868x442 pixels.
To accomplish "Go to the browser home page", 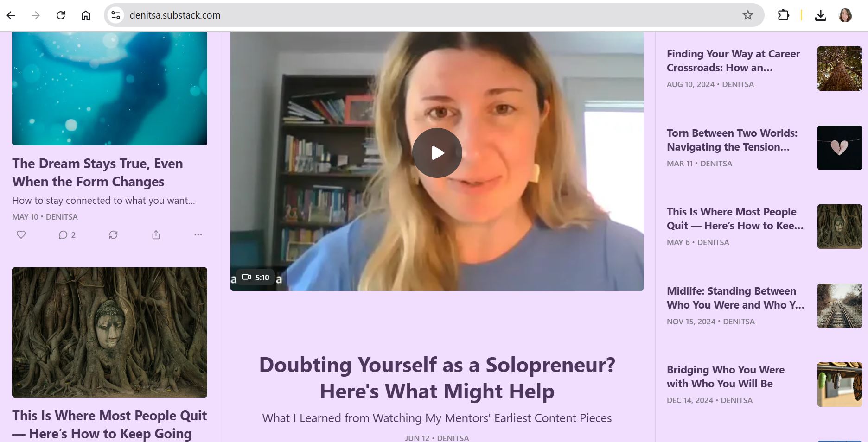I will (86, 15).
